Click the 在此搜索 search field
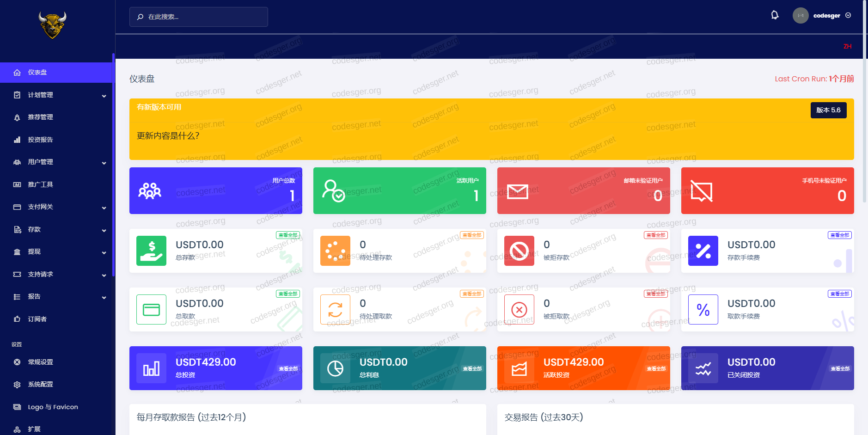 pyautogui.click(x=199, y=17)
